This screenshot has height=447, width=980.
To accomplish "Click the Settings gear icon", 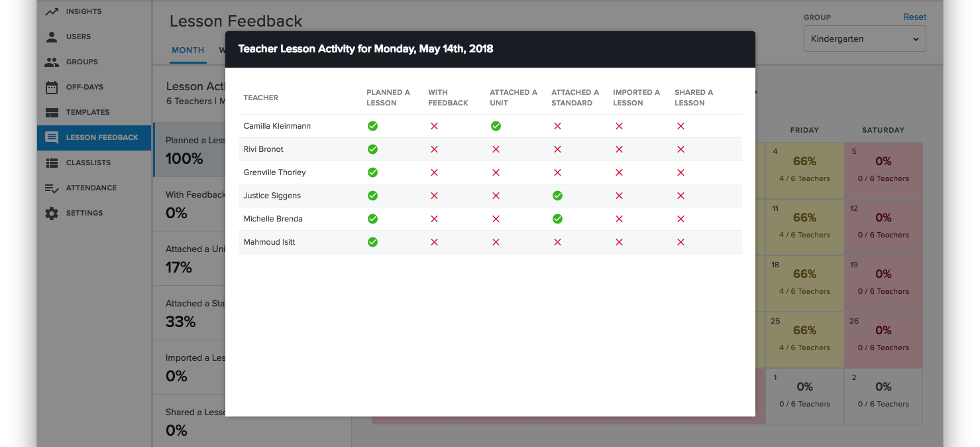I will click(x=52, y=213).
